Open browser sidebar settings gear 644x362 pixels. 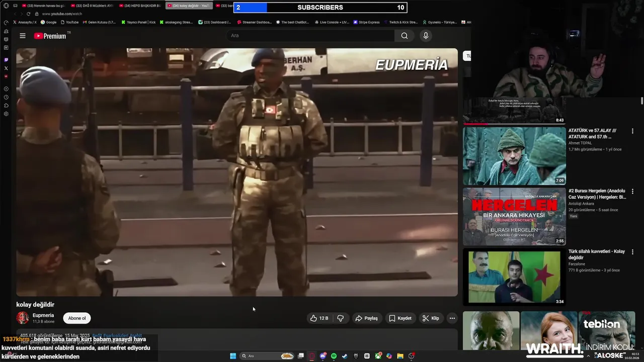(x=6, y=114)
